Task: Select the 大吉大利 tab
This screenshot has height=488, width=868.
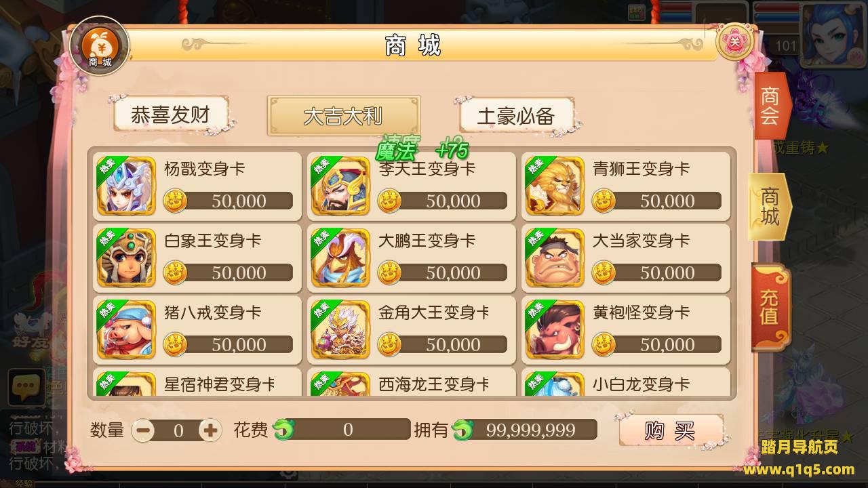Action: [344, 115]
